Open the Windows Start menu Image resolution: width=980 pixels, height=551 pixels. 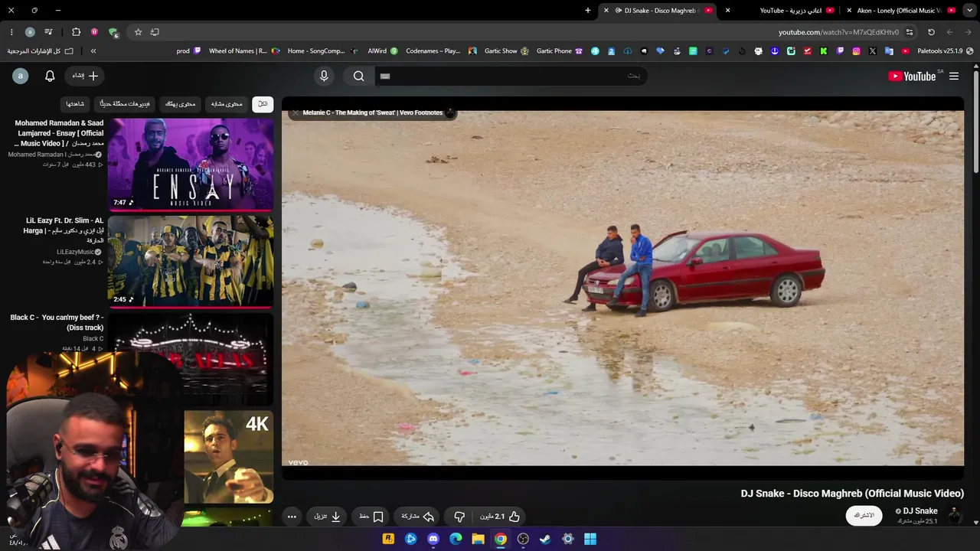[590, 539]
